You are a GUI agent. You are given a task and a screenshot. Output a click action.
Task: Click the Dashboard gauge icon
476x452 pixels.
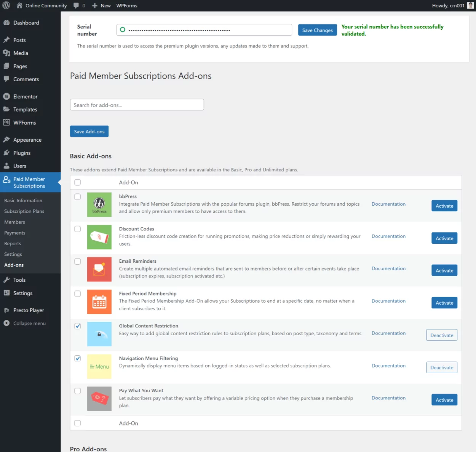[x=6, y=22]
